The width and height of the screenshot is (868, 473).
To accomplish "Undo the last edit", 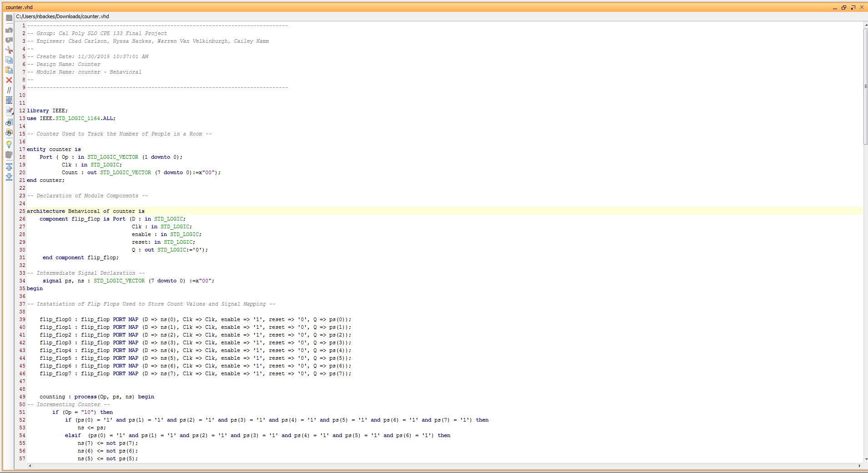I will coord(9,30).
